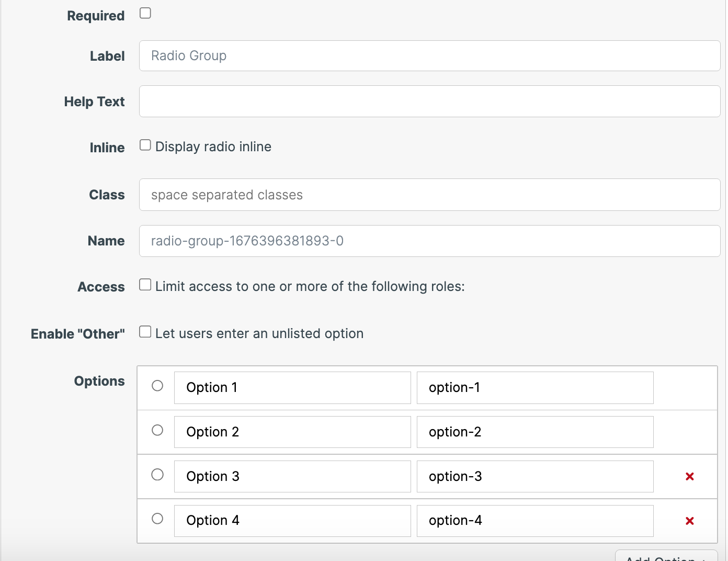Focus the Label input field
Screen dimensions: 728x561
point(429,56)
